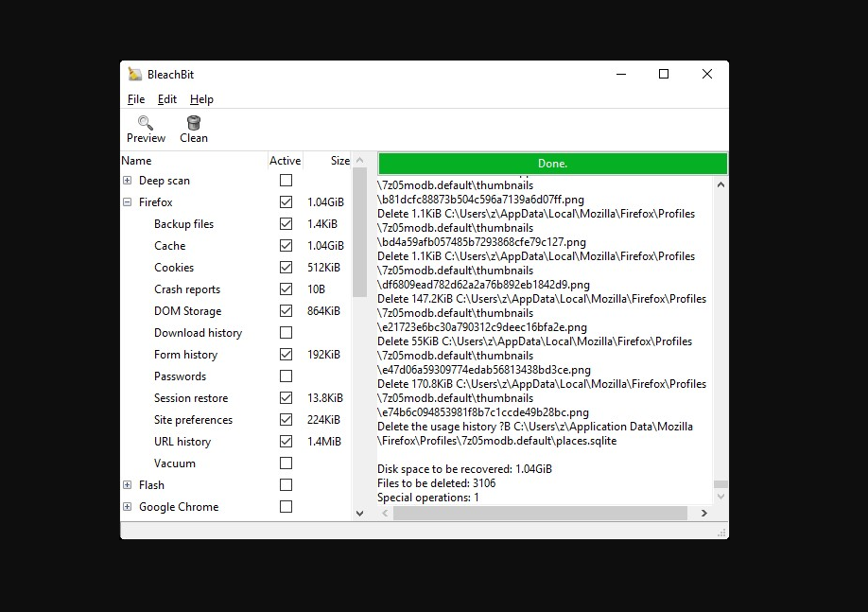Click log pane scroll right arrow
This screenshot has height=612, width=868.
(704, 514)
